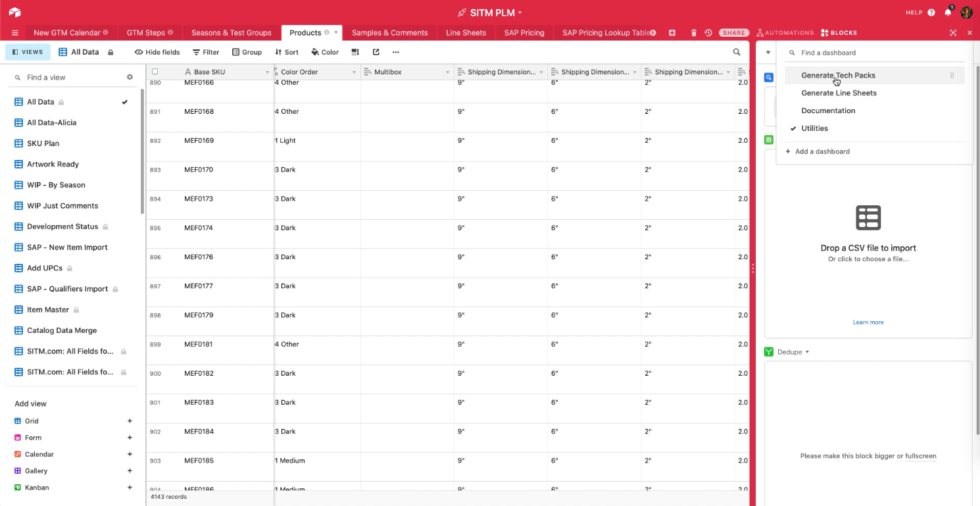Expand the Base SKU field dropdown
Viewport: 980px width, 506px height.
click(266, 72)
